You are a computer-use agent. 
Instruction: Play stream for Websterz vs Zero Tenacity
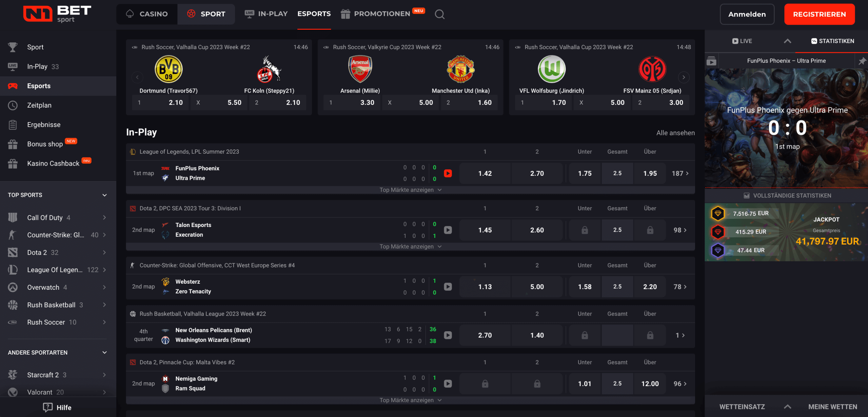pyautogui.click(x=448, y=287)
